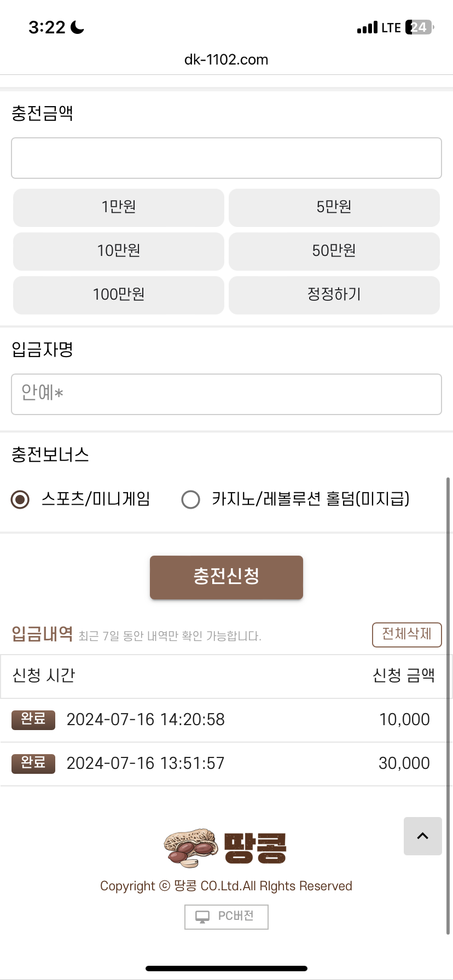The image size is (453, 980).
Task: Add 1만원 to the charge amount
Action: point(119,207)
